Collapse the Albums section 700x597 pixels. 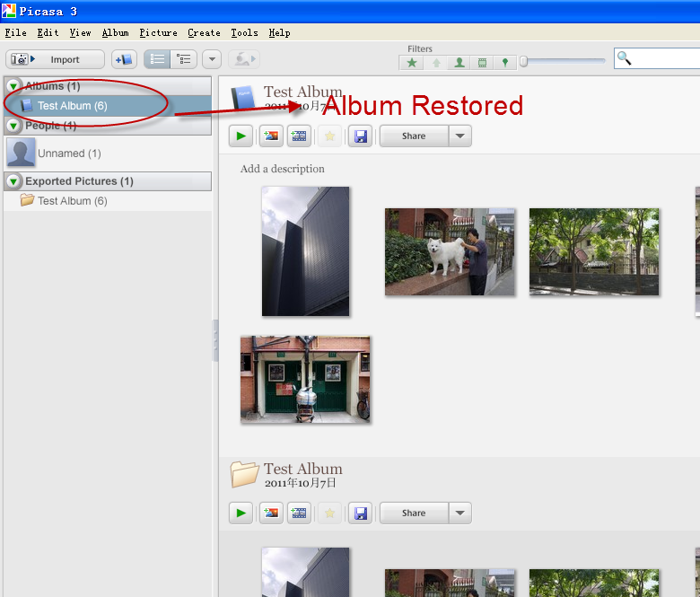(x=13, y=86)
